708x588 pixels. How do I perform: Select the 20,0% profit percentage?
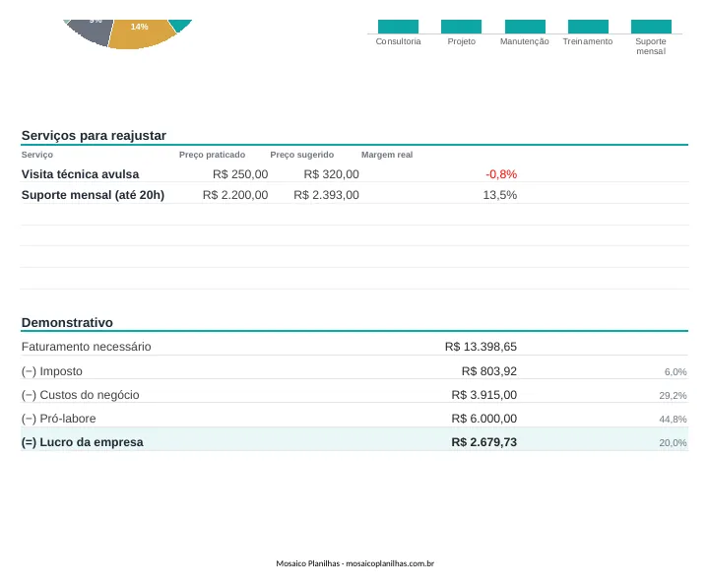[x=673, y=443]
